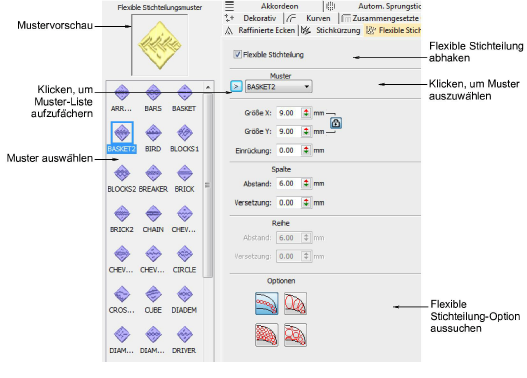527x378 pixels.
Task: Click the Größe X value field
Action: click(289, 113)
